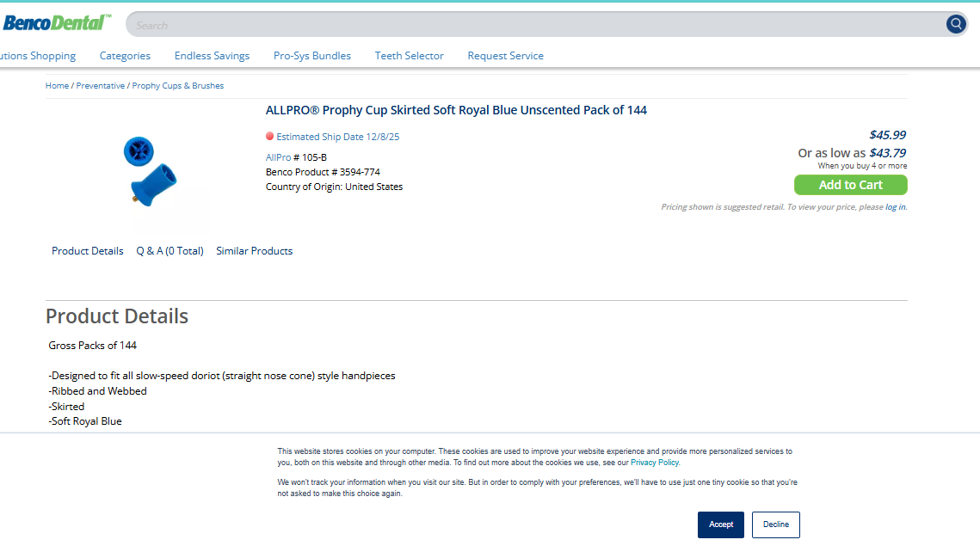The width and height of the screenshot is (980, 552).
Task: Click the log in link for pricing
Action: click(895, 207)
